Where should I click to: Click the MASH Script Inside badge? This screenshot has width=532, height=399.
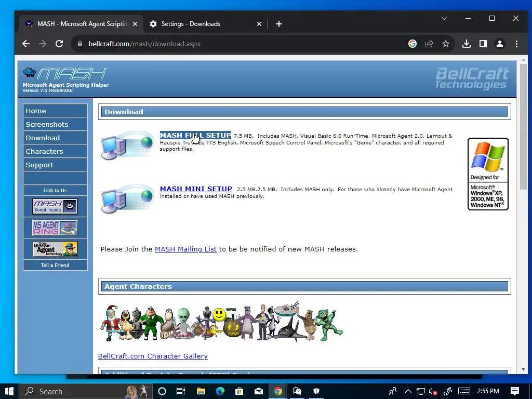click(55, 206)
